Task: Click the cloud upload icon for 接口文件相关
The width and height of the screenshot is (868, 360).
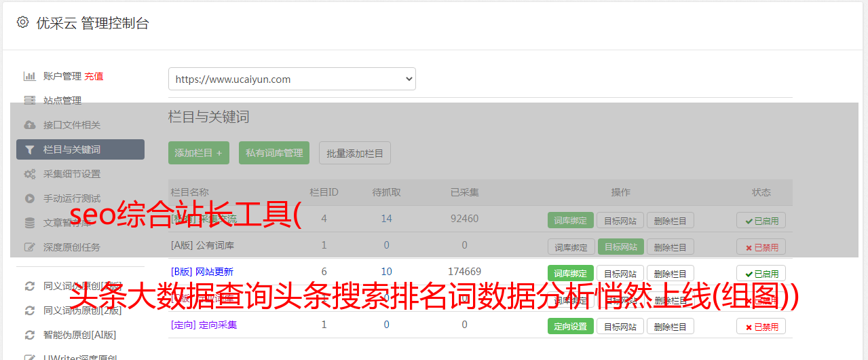Action: (x=29, y=125)
